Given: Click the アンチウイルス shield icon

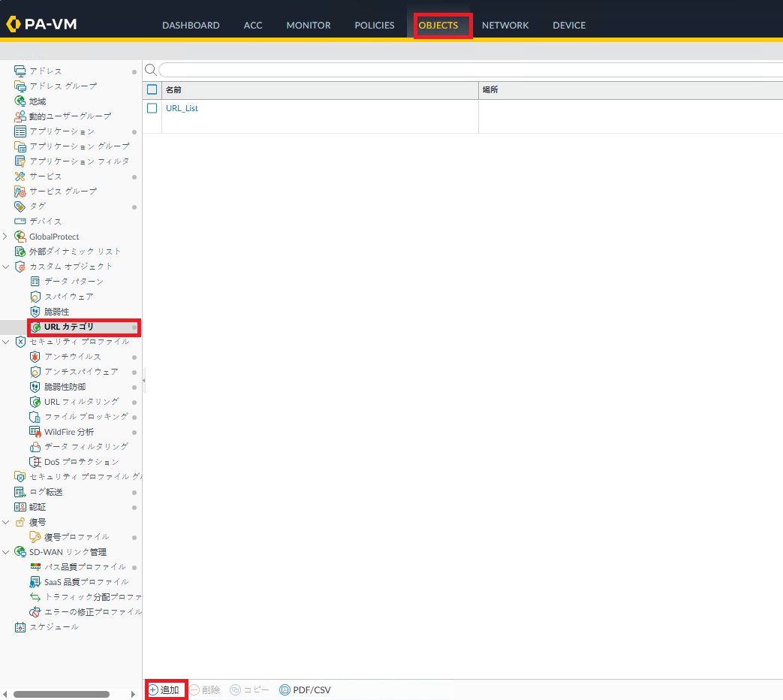Looking at the screenshot, I should point(35,357).
